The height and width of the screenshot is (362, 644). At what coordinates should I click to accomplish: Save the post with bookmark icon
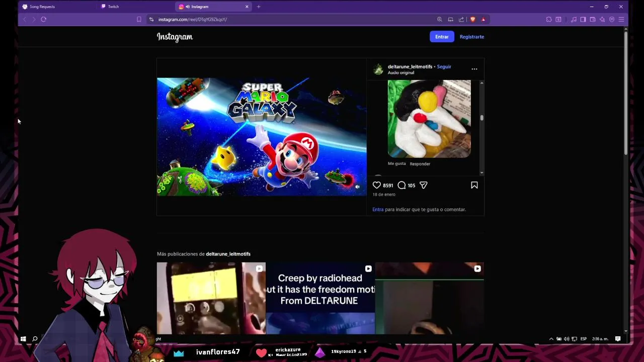[x=474, y=185]
